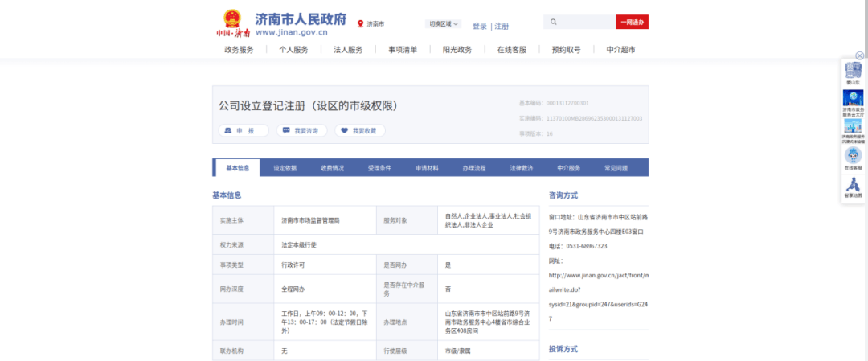868x361 pixels.
Task: Expand the 切换区域 dropdown
Action: pyautogui.click(x=443, y=24)
